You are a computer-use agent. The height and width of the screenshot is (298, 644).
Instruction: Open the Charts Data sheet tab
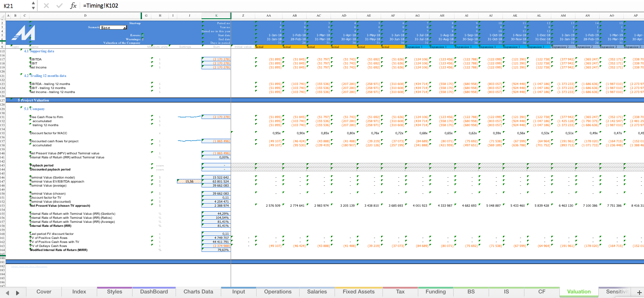(x=198, y=292)
